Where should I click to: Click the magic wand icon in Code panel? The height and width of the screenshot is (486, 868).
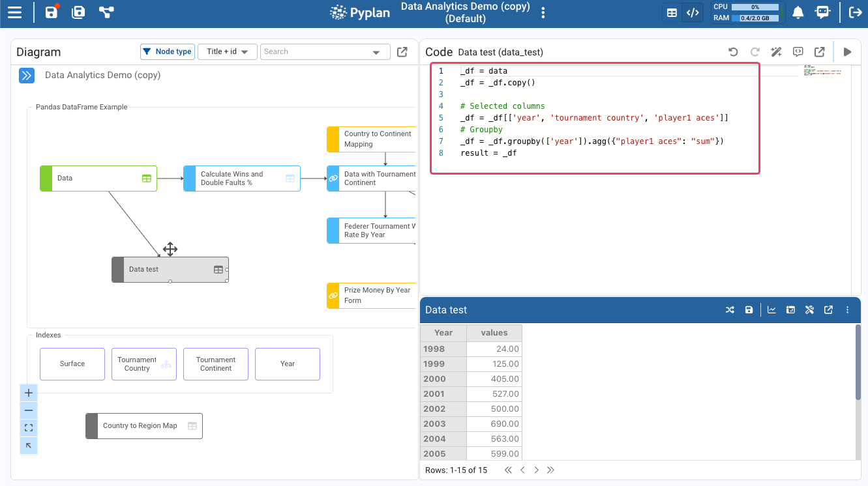(x=776, y=52)
